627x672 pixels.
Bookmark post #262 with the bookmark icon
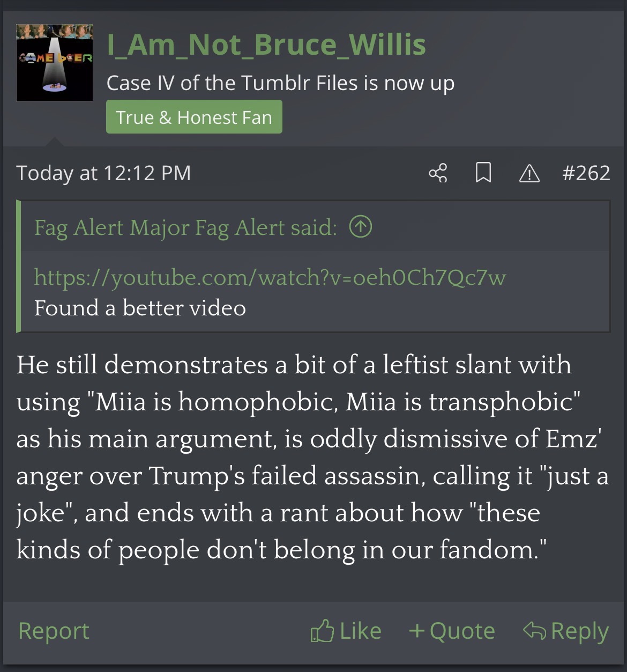pos(483,173)
